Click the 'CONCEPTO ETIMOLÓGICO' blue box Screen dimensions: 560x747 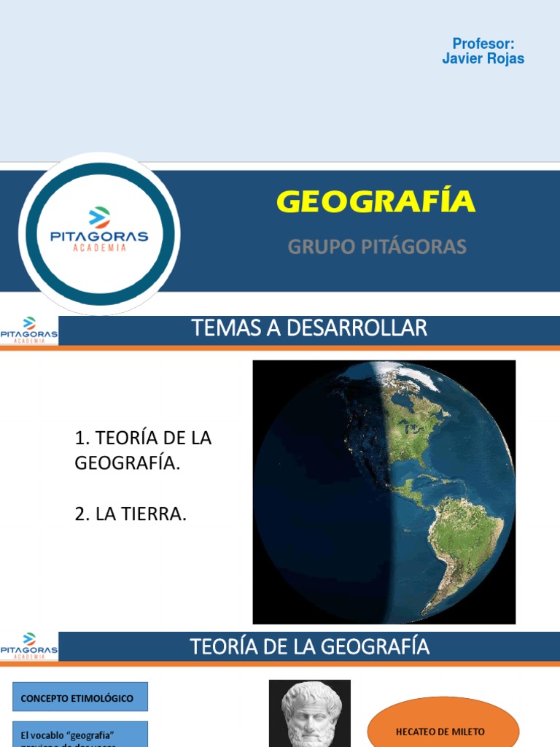tap(80, 697)
